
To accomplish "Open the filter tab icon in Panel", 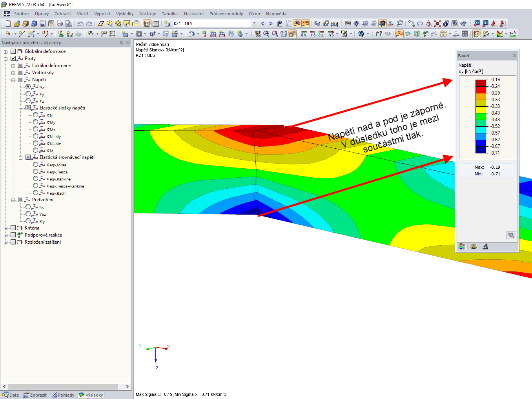I will click(x=485, y=246).
